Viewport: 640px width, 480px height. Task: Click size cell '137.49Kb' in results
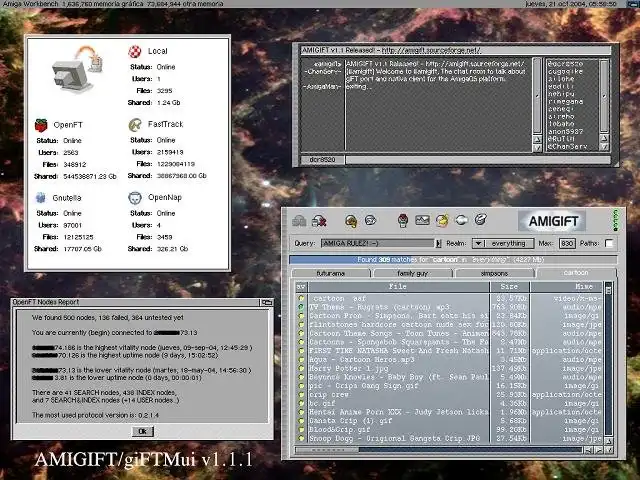(511, 368)
